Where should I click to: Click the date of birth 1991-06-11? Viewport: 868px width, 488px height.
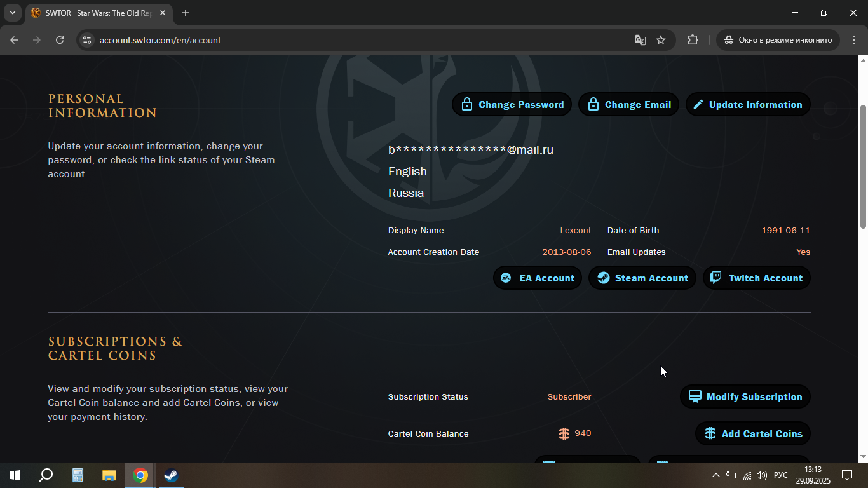786,231
